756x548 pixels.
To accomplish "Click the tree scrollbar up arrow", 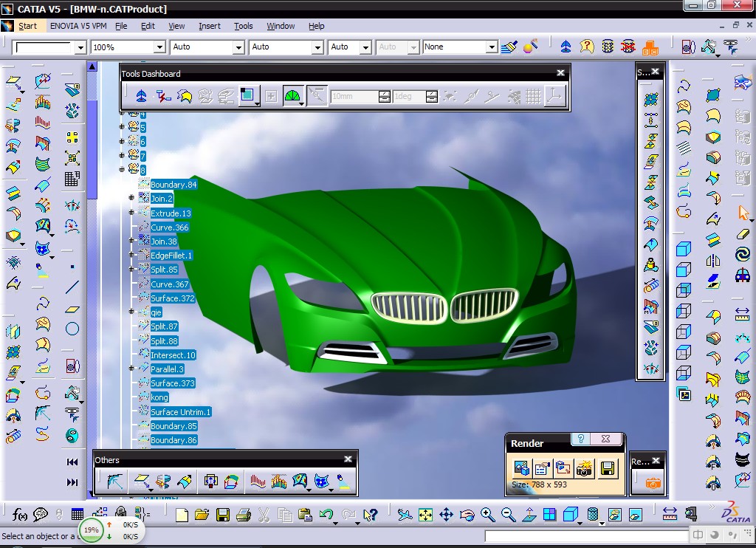I will coord(92,66).
